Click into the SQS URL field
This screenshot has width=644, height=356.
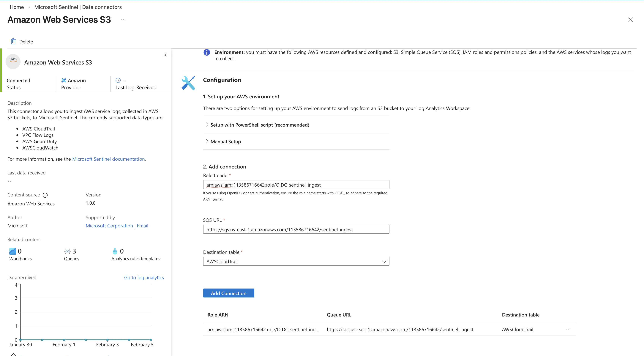[x=296, y=229]
